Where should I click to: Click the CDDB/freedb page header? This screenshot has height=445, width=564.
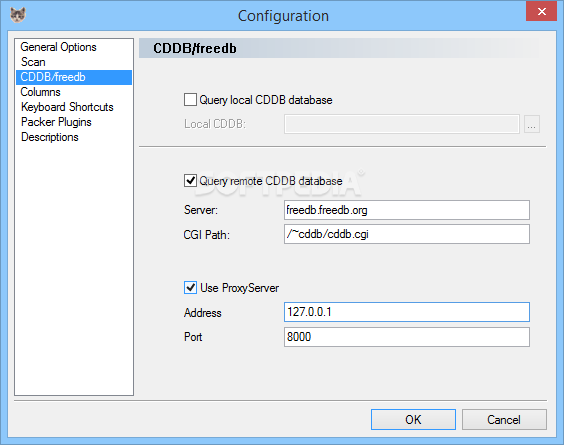coord(195,48)
